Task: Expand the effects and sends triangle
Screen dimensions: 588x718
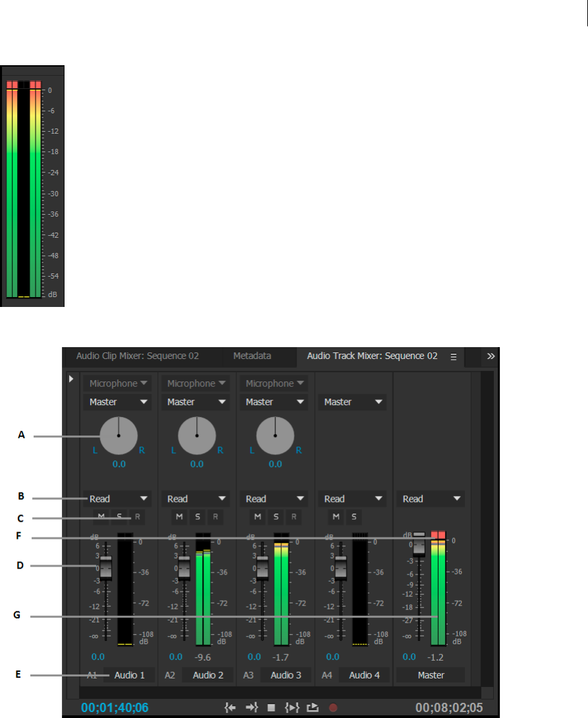Action: click(x=71, y=379)
